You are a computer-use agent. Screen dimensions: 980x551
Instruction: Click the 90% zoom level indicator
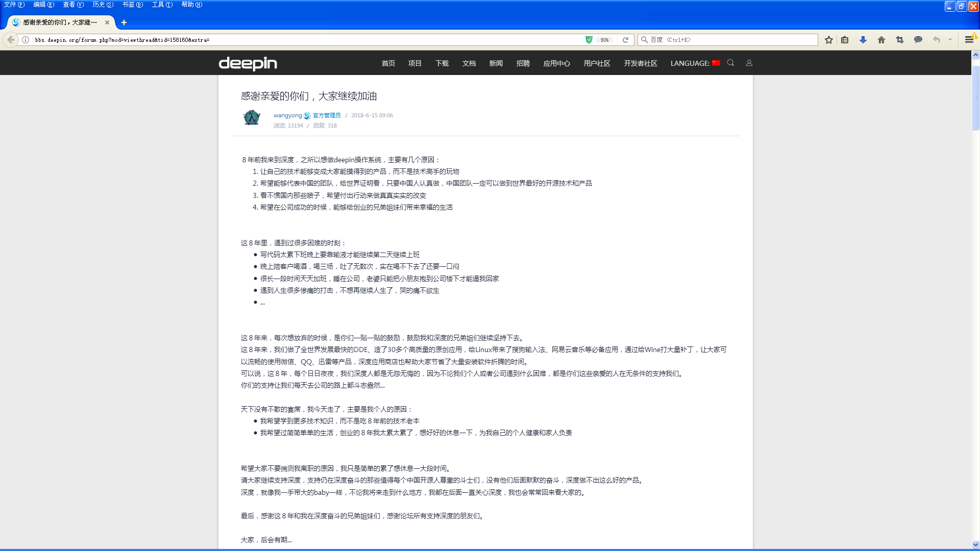[604, 40]
